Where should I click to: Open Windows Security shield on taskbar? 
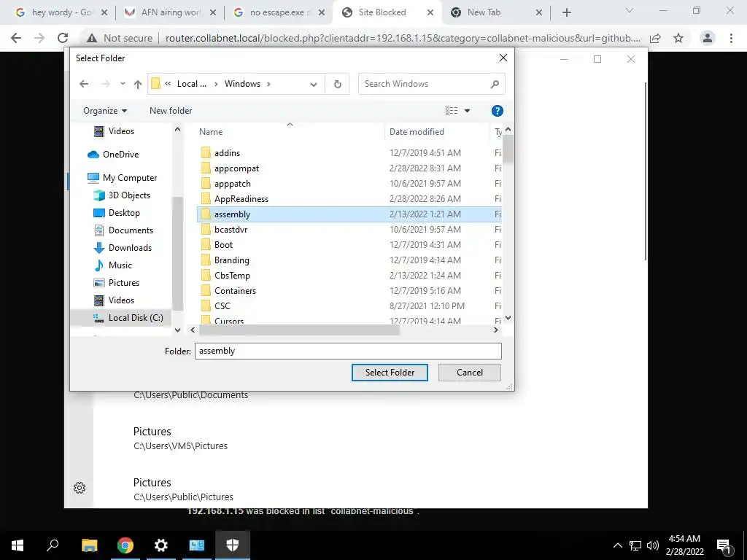(233, 545)
